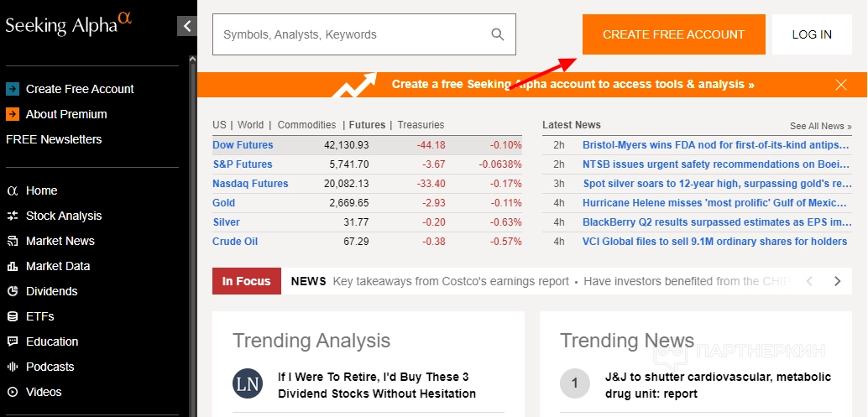This screenshot has height=417, width=868.
Task: Open Podcasts in the sidebar
Action: tap(50, 367)
